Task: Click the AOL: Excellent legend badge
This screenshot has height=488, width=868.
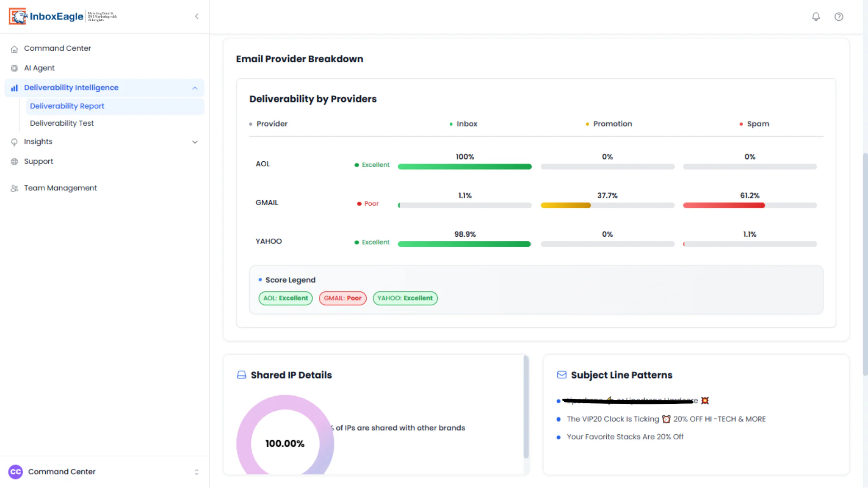Action: (x=286, y=298)
